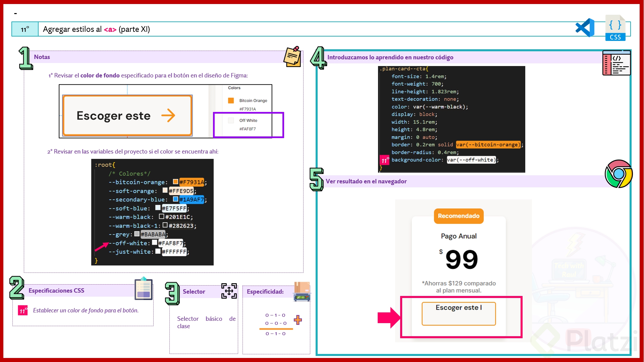
Task: Click the Figma 'Escoger este' button design
Action: [x=127, y=116]
